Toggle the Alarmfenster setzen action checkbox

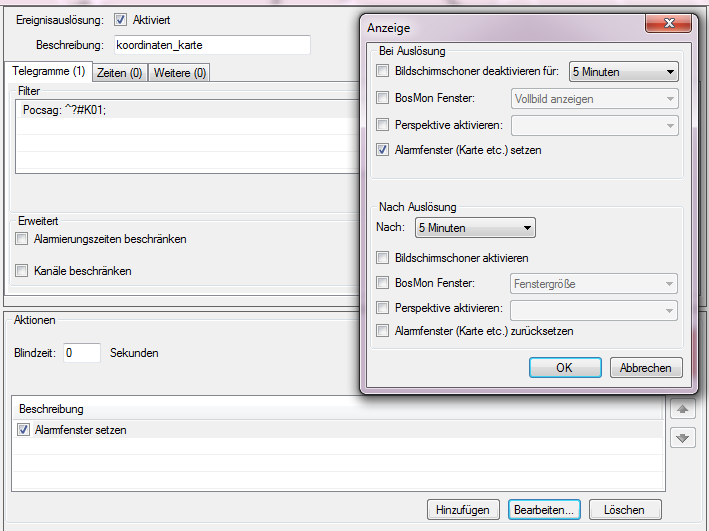(24, 430)
